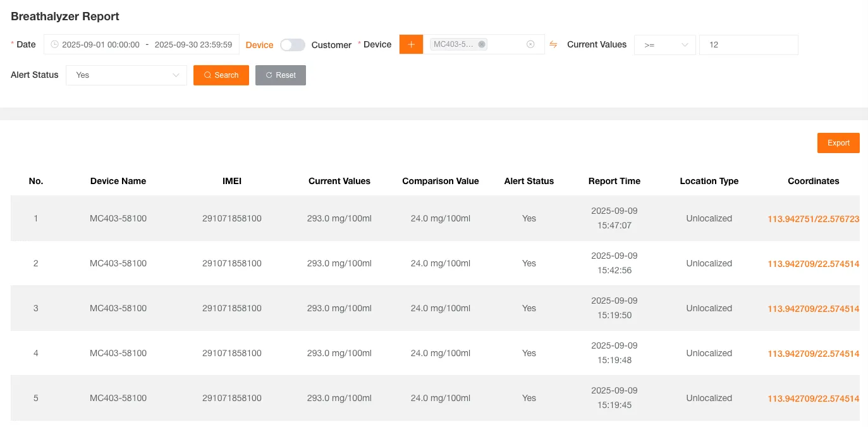The image size is (868, 427).
Task: Switch filter mode back to Device
Action: (x=259, y=45)
